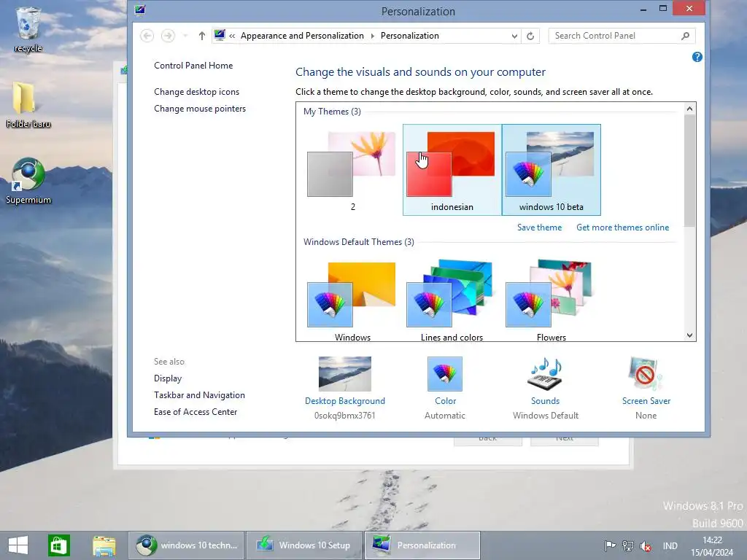
Task: Select the windows 10 beta theme
Action: coord(551,170)
